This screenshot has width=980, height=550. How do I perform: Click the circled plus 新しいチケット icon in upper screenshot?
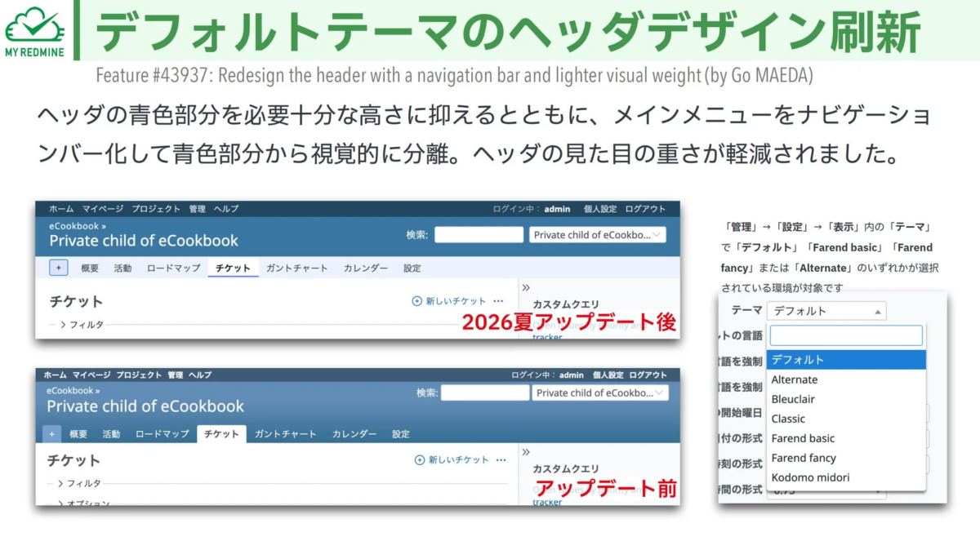click(417, 301)
